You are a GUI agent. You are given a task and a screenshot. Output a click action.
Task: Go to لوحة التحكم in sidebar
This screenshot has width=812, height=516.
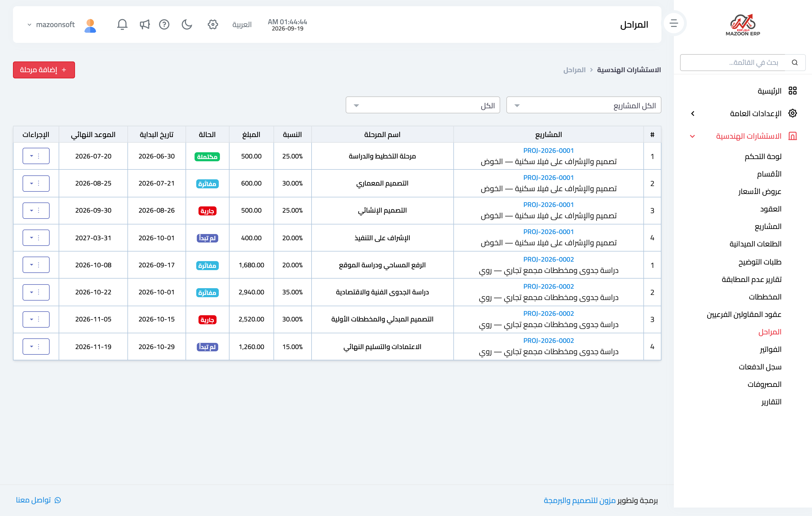point(763,156)
